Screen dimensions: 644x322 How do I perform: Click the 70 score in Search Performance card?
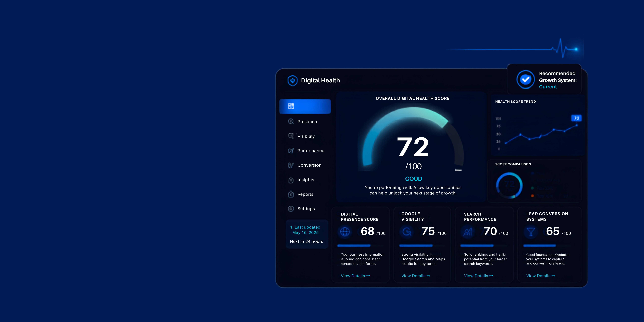[490, 231]
